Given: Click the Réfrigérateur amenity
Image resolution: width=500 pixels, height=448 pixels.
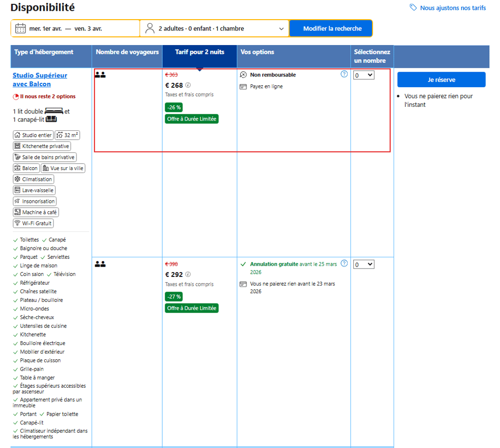Looking at the screenshot, I should [35, 282].
